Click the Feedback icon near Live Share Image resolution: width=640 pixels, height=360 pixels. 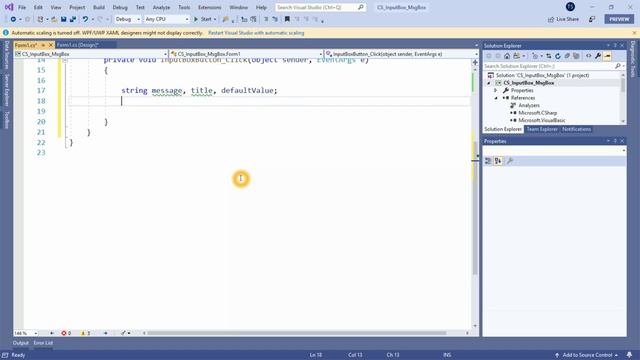click(592, 19)
